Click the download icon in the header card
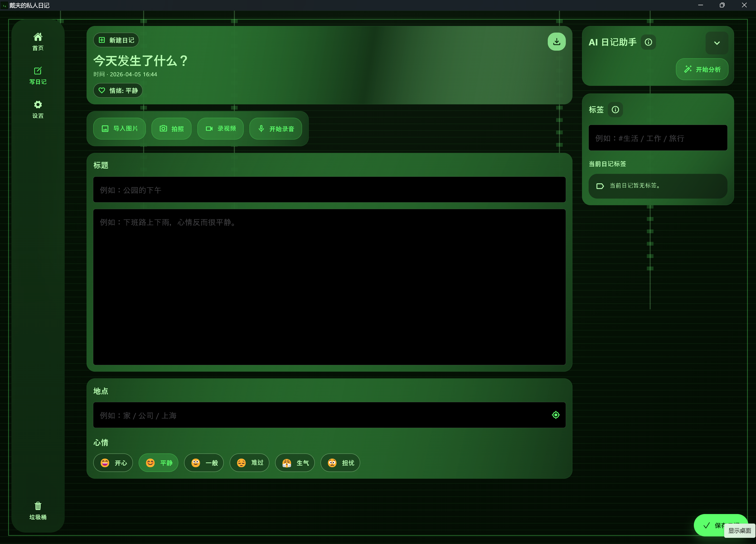 [x=556, y=42]
